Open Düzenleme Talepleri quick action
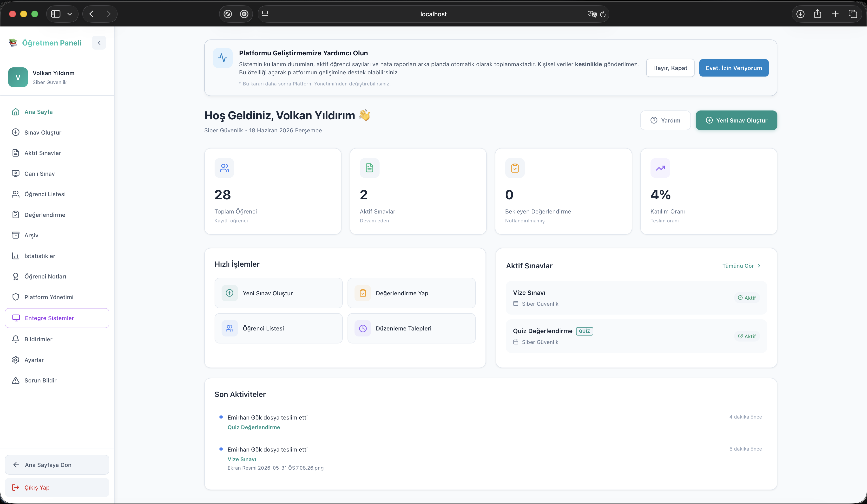The image size is (867, 504). coord(412,328)
